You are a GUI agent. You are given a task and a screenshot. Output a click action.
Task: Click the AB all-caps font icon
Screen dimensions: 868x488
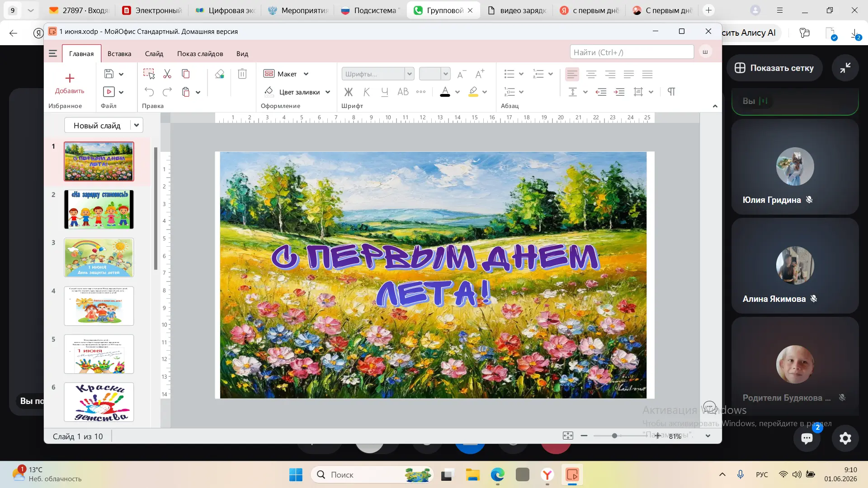403,92
